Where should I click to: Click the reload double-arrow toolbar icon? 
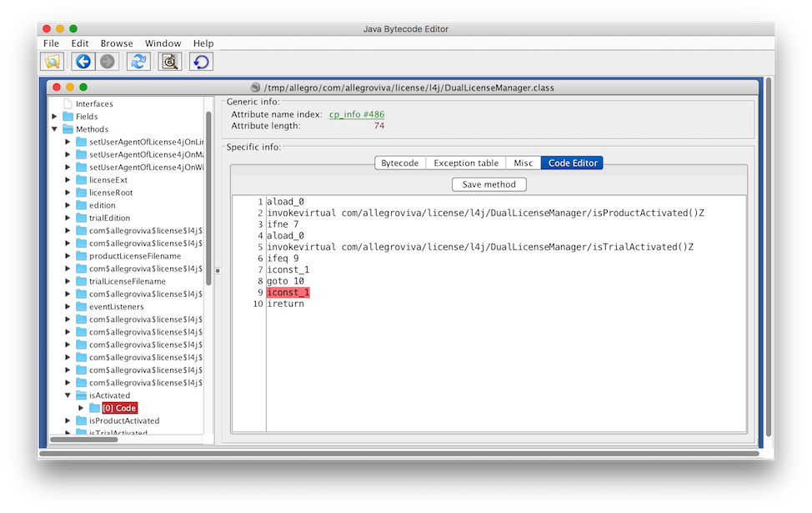click(x=138, y=62)
